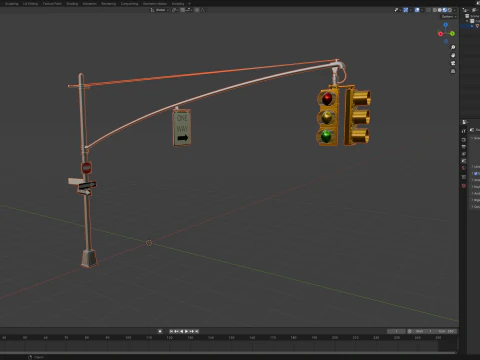
Task: Open the Output properties tab
Action: (x=464, y=147)
